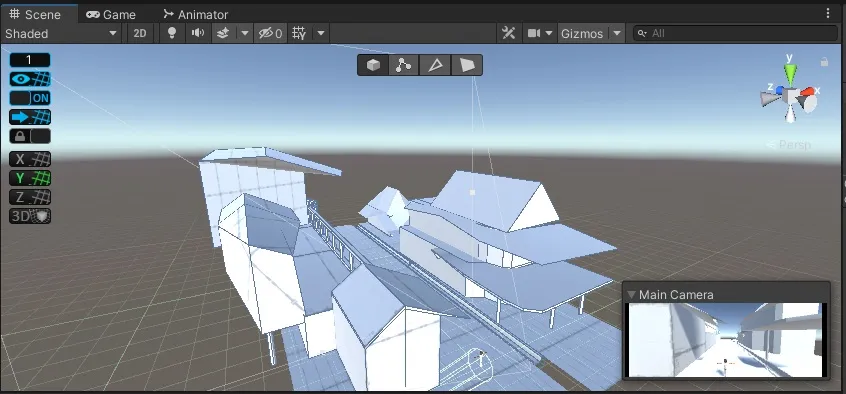The image size is (846, 394).
Task: Toggle ProGrids snapping ON switch
Action: point(30,98)
